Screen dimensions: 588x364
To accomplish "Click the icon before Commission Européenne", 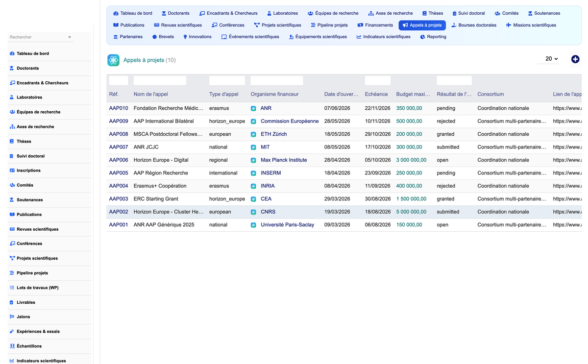I will pyautogui.click(x=253, y=121).
